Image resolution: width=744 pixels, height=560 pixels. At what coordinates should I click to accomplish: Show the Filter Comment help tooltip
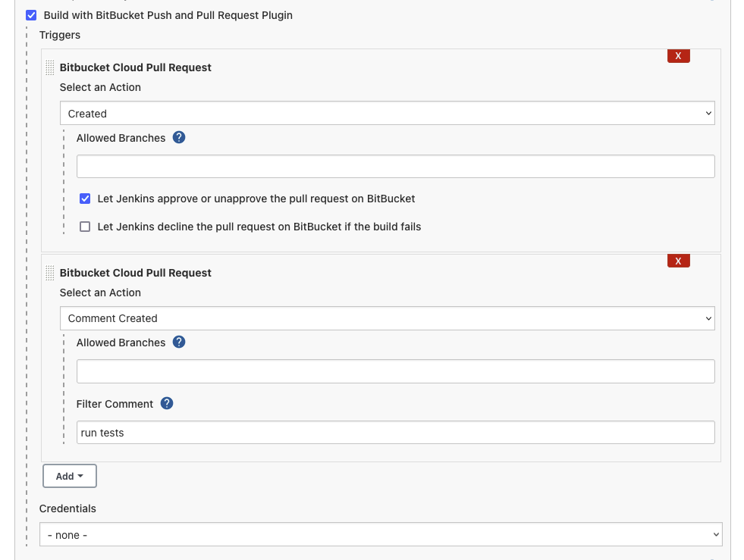(166, 403)
